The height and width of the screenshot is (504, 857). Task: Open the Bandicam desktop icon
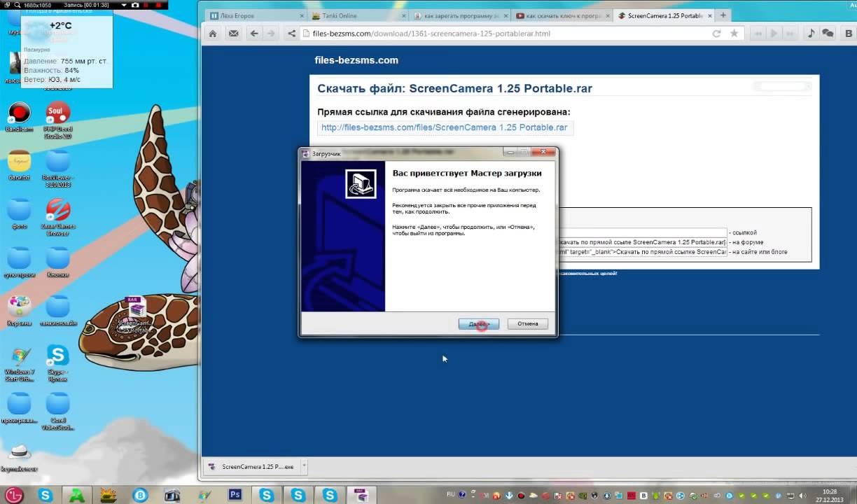(19, 117)
